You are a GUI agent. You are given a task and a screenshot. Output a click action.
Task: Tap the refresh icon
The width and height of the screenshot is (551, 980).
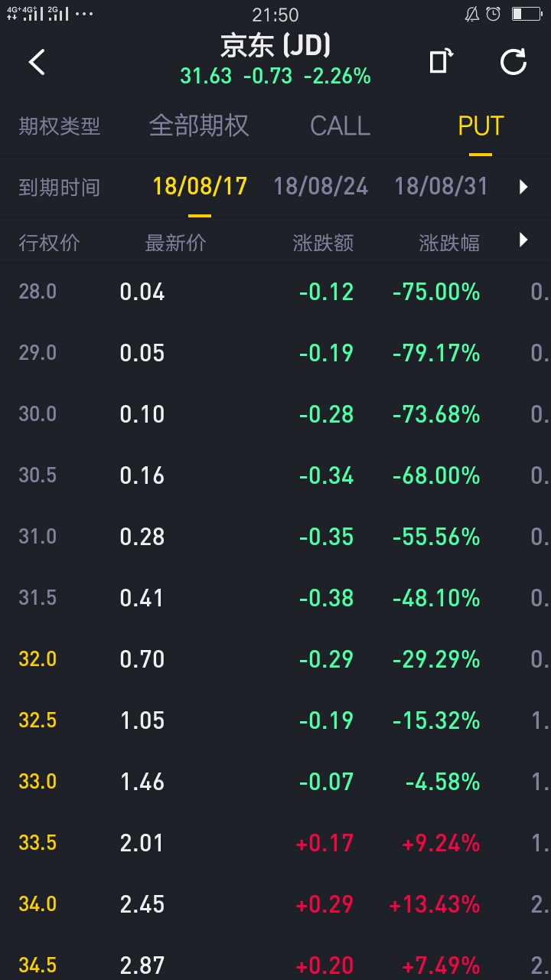point(514,61)
